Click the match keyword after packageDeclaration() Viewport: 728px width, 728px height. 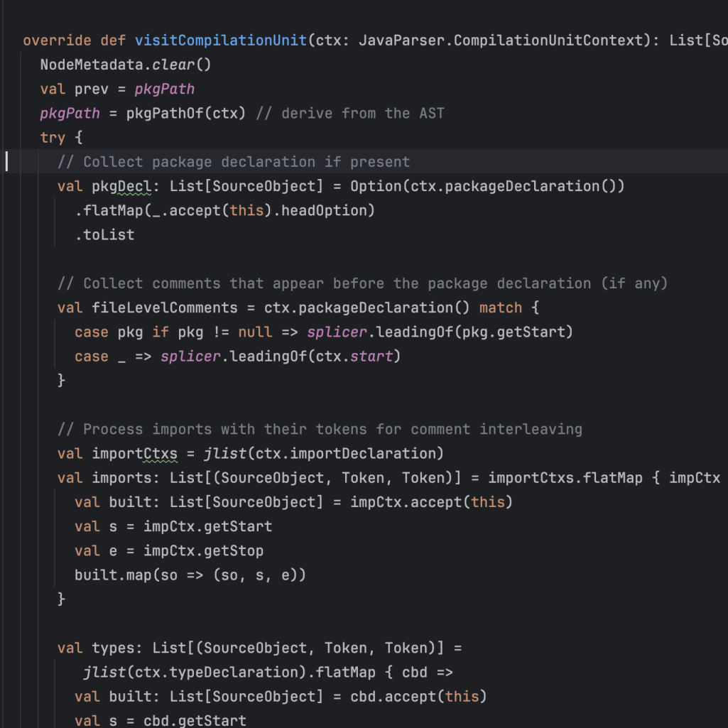click(x=501, y=308)
